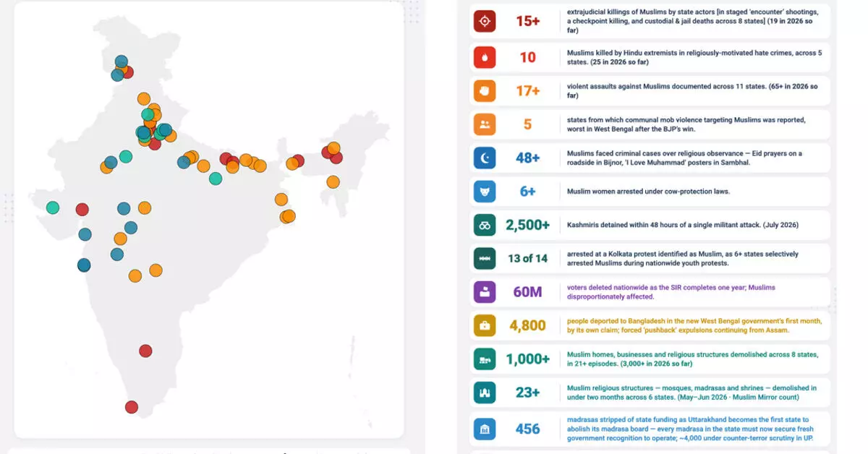Viewport: 868px width, 454px height.
Task: Click the 'people deported to Bangladesh' description
Action: 693,326
